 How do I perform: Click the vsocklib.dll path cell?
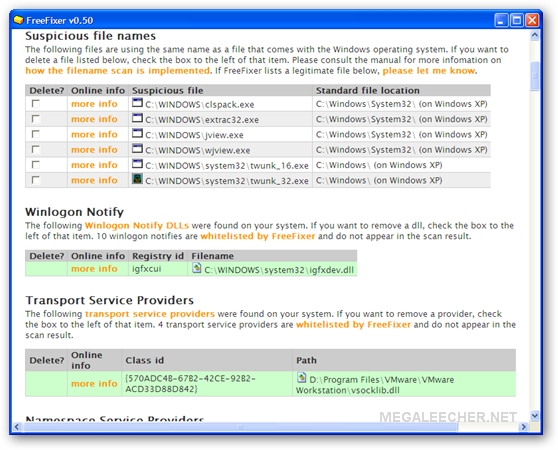404,384
